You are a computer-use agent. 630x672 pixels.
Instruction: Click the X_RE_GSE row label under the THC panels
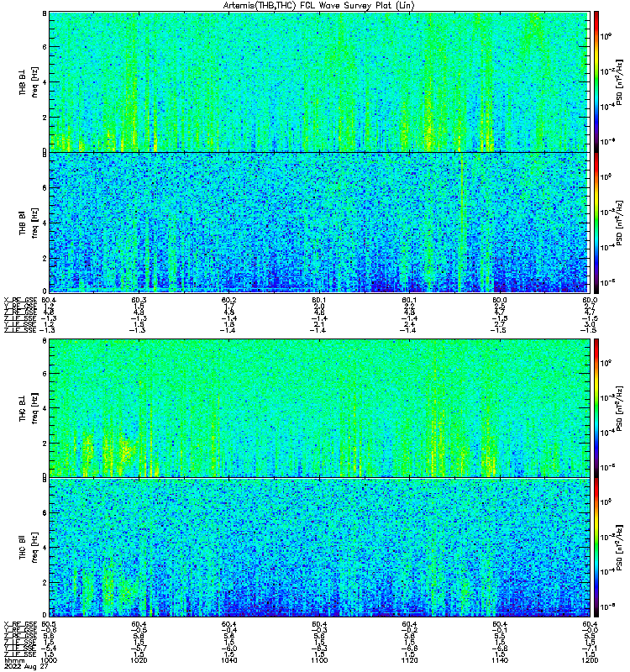[x=20, y=624]
